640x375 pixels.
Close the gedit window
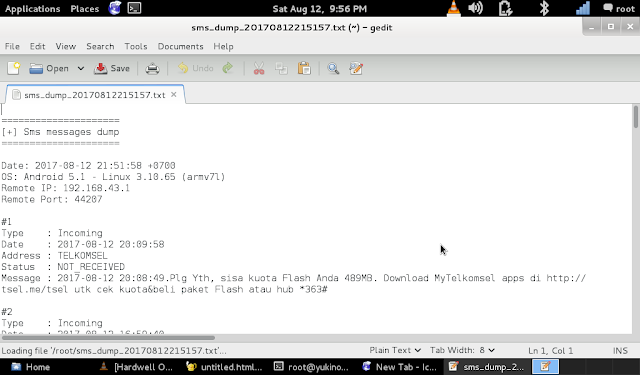click(630, 27)
